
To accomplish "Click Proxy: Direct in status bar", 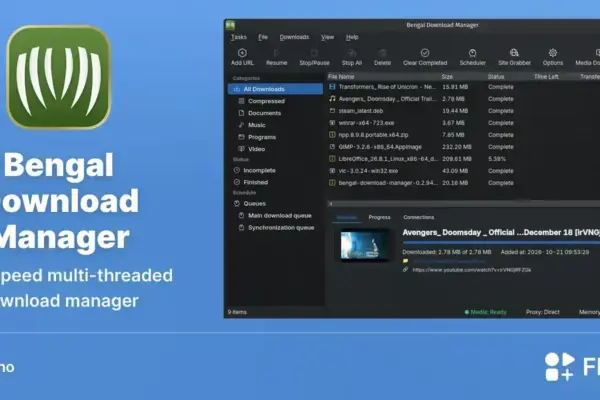I will (542, 312).
